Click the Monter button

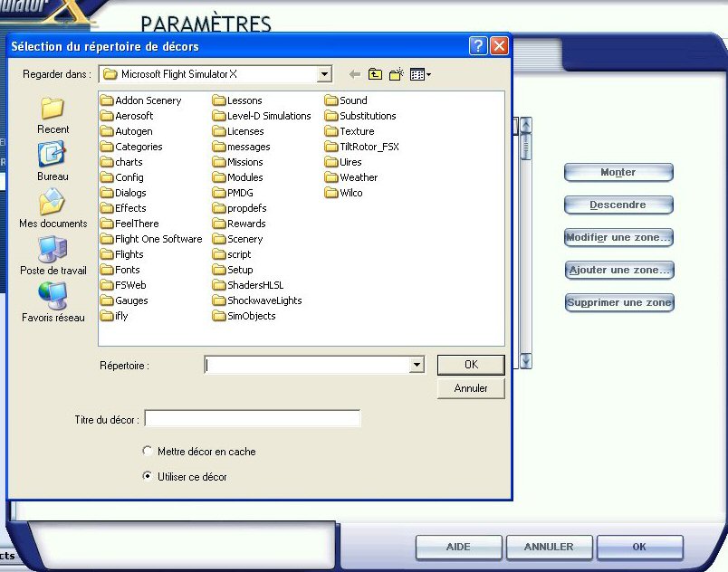click(618, 172)
